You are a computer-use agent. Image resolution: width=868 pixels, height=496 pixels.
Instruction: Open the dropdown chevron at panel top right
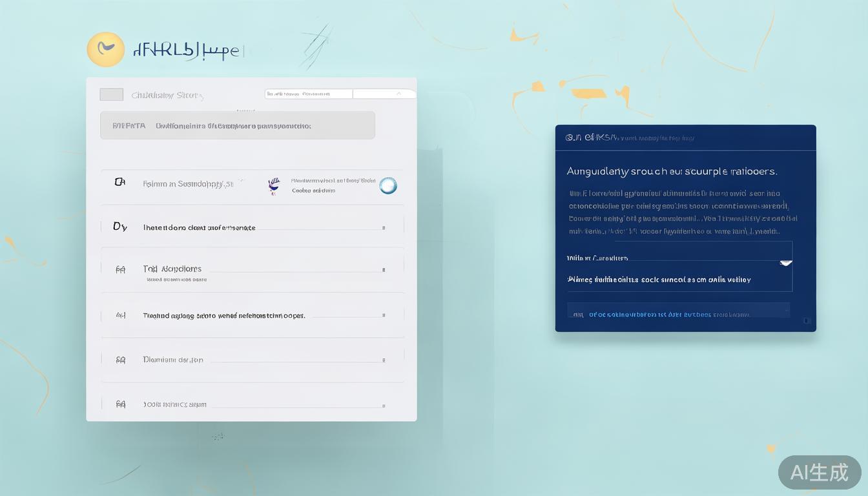[x=398, y=94]
